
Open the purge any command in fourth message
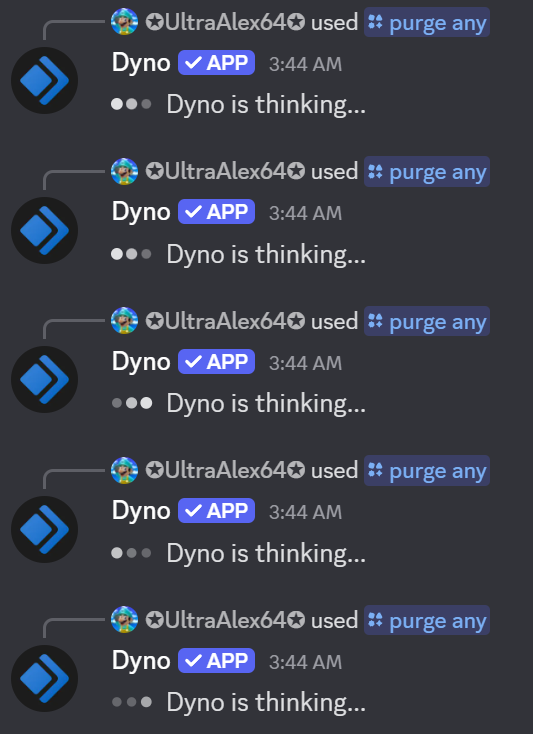tap(427, 470)
